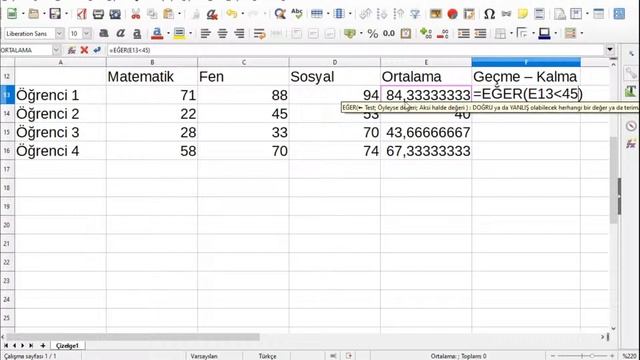640x360 pixels.
Task: Format cell as percent
Action: point(372,33)
